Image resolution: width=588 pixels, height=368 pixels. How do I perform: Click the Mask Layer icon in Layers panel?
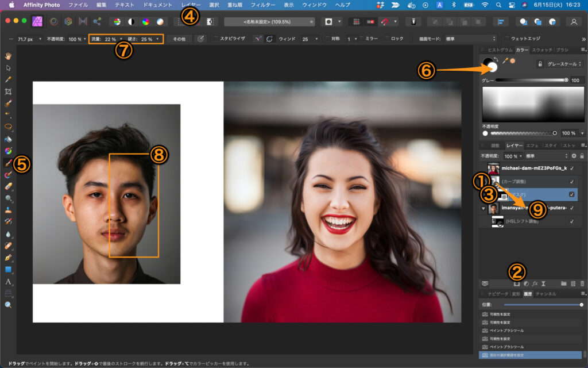click(x=516, y=283)
